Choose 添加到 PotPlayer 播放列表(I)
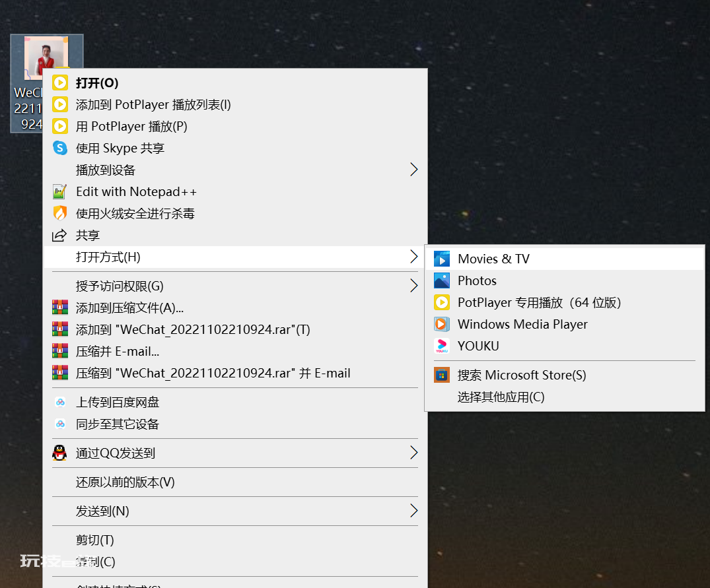This screenshot has height=588, width=710. coord(235,104)
